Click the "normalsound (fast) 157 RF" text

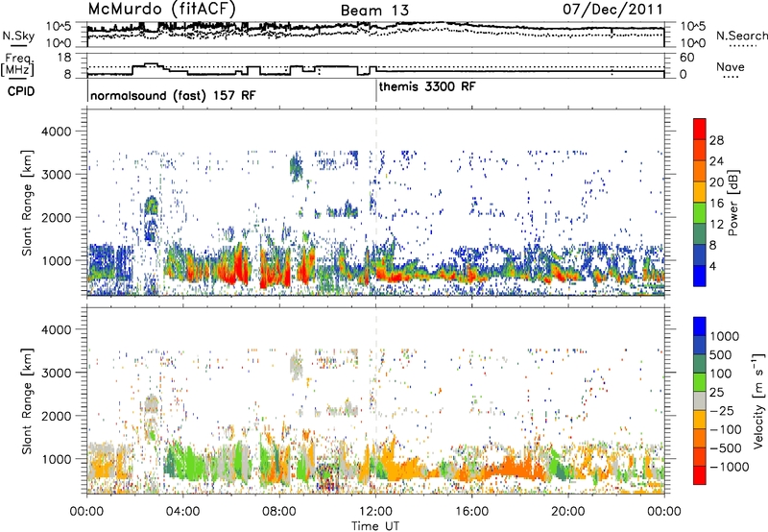[173, 95]
